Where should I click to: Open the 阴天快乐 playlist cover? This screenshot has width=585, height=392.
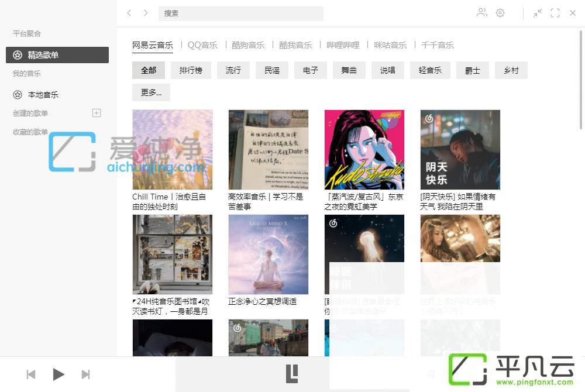[460, 150]
